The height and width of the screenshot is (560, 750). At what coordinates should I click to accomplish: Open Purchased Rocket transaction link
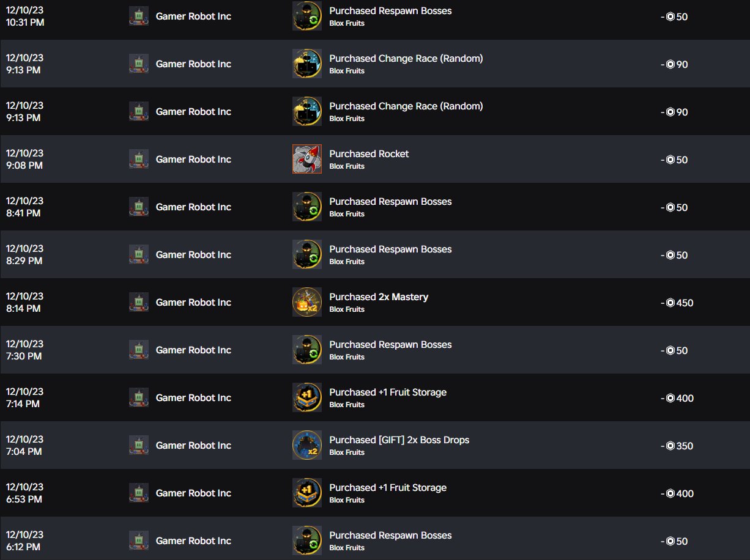369,153
